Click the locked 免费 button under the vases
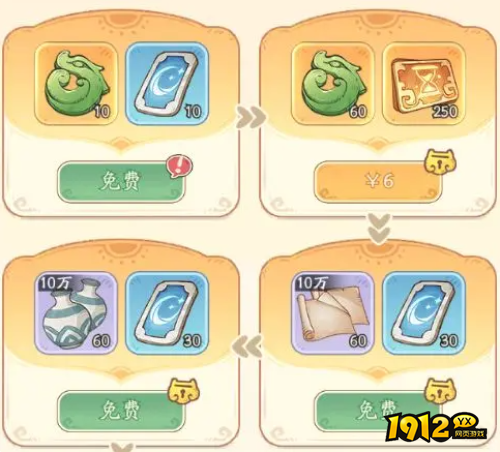The width and height of the screenshot is (500, 452). (121, 411)
